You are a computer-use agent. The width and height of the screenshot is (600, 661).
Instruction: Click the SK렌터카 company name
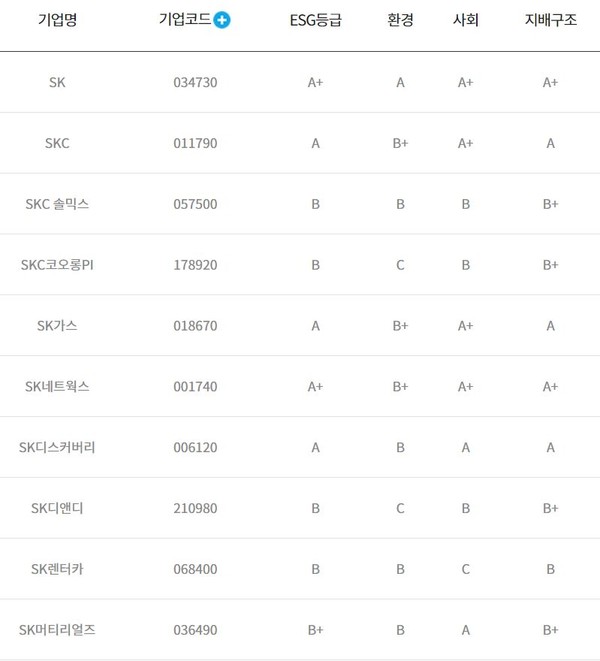pyautogui.click(x=57, y=569)
